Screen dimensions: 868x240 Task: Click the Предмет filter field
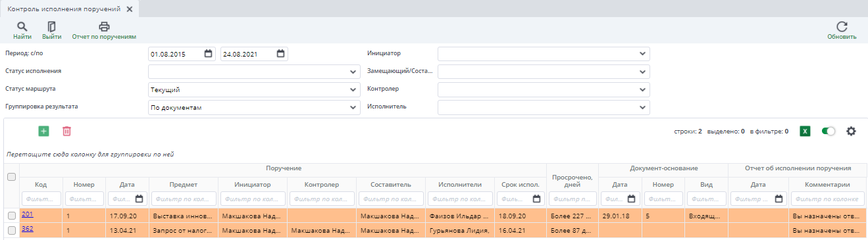(183, 199)
